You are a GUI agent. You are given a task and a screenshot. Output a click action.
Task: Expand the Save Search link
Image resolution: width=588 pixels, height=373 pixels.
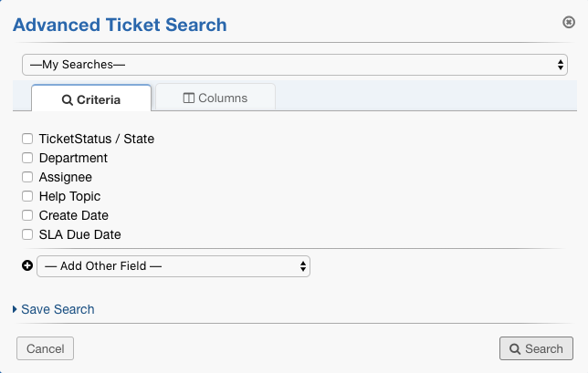[58, 309]
